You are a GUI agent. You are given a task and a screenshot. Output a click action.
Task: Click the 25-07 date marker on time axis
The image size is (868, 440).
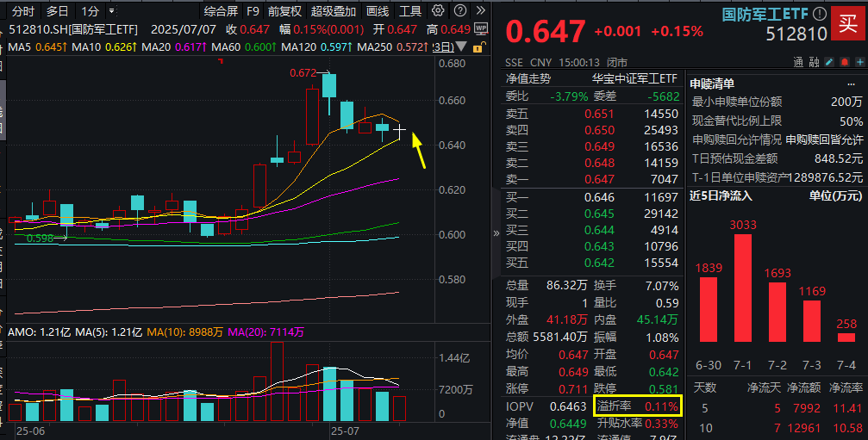pyautogui.click(x=344, y=431)
